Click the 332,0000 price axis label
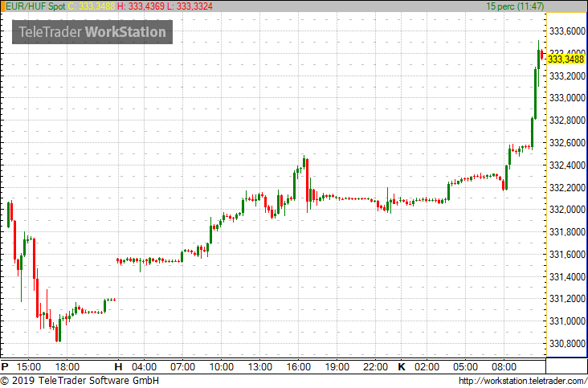 click(567, 210)
